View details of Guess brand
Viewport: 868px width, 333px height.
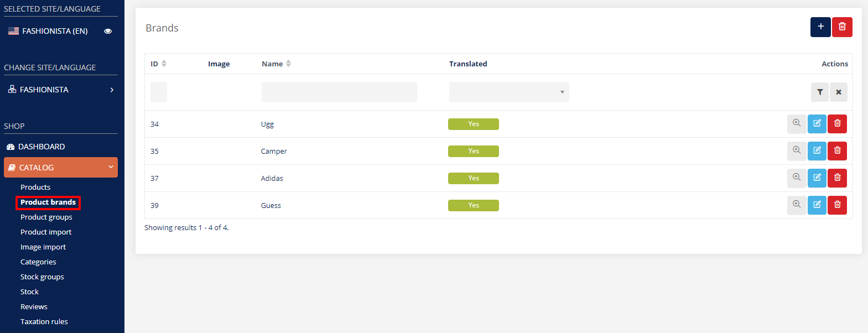(797, 205)
